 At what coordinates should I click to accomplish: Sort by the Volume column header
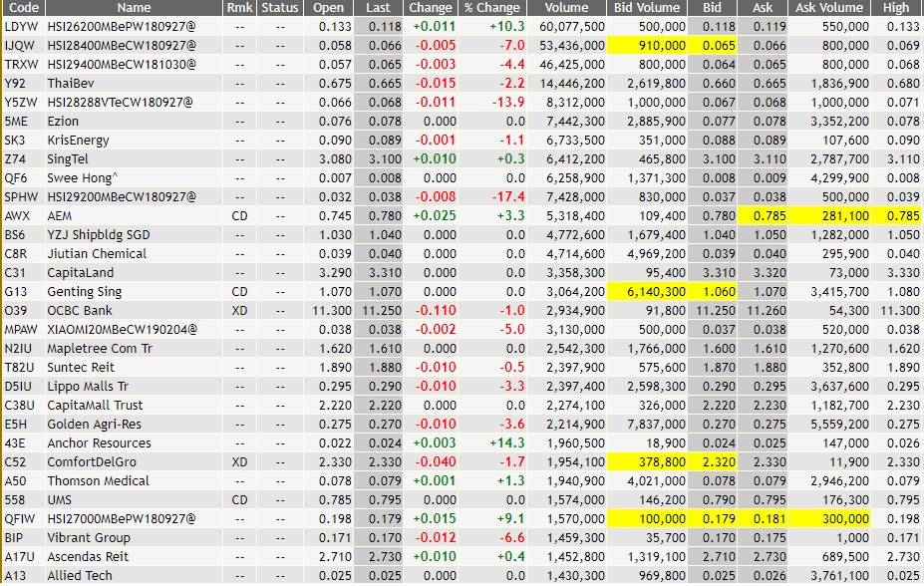(566, 8)
